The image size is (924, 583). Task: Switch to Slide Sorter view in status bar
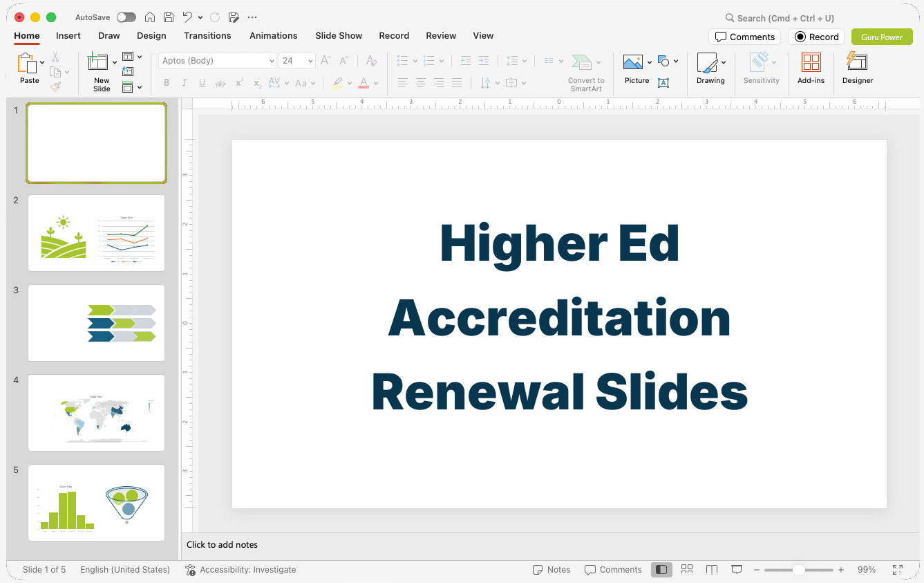[x=687, y=570]
